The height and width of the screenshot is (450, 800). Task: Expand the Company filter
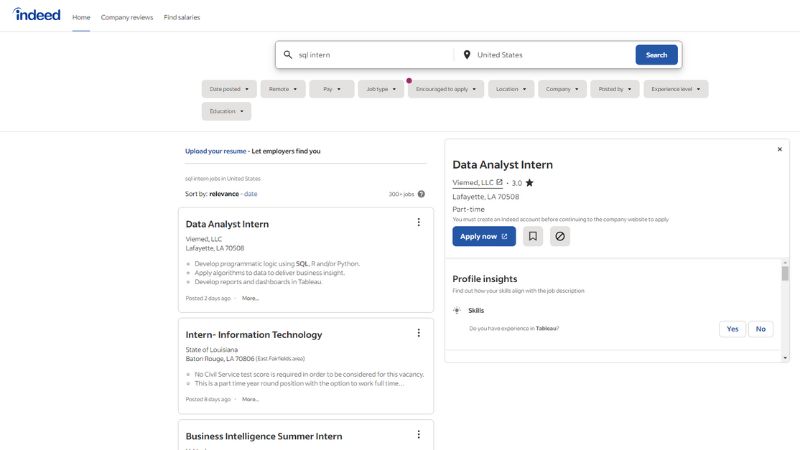562,89
